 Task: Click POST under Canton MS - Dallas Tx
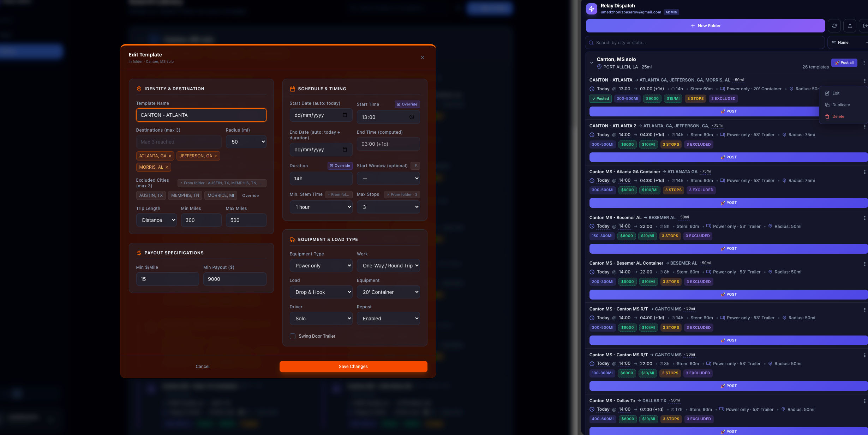click(x=729, y=431)
